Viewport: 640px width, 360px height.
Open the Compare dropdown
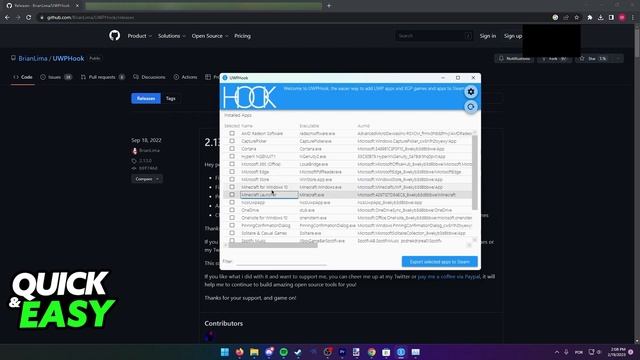tap(147, 179)
